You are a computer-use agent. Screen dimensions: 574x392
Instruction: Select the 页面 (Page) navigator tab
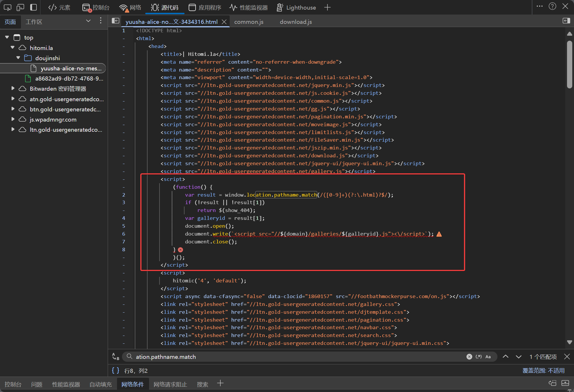click(x=10, y=22)
